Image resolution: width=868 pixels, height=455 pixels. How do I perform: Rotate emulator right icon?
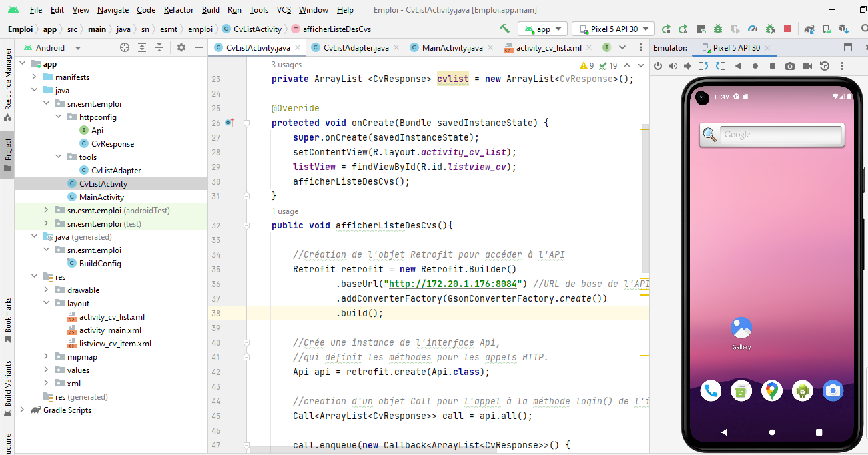tap(721, 66)
